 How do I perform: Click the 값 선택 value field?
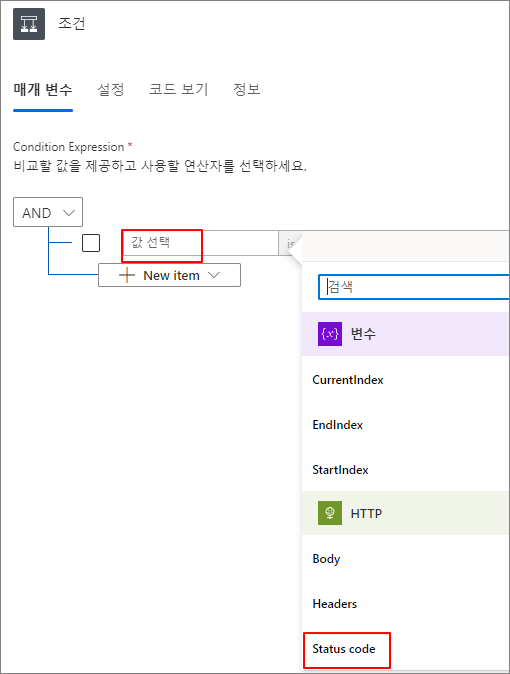(200, 243)
